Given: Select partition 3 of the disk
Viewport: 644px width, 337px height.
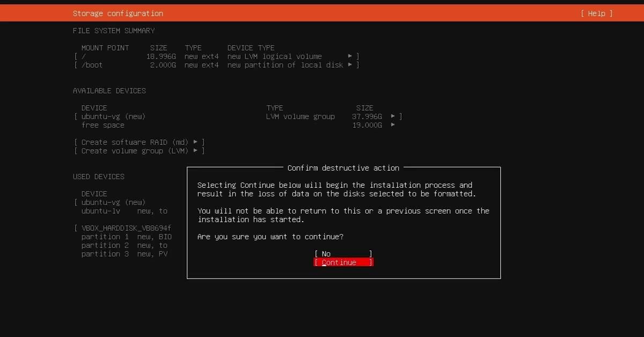Looking at the screenshot, I should [x=105, y=254].
